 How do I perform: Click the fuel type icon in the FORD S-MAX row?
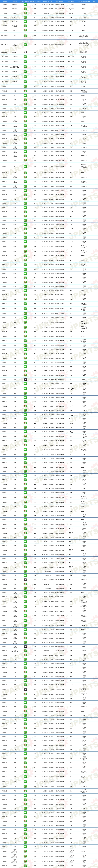[x=25, y=30]
